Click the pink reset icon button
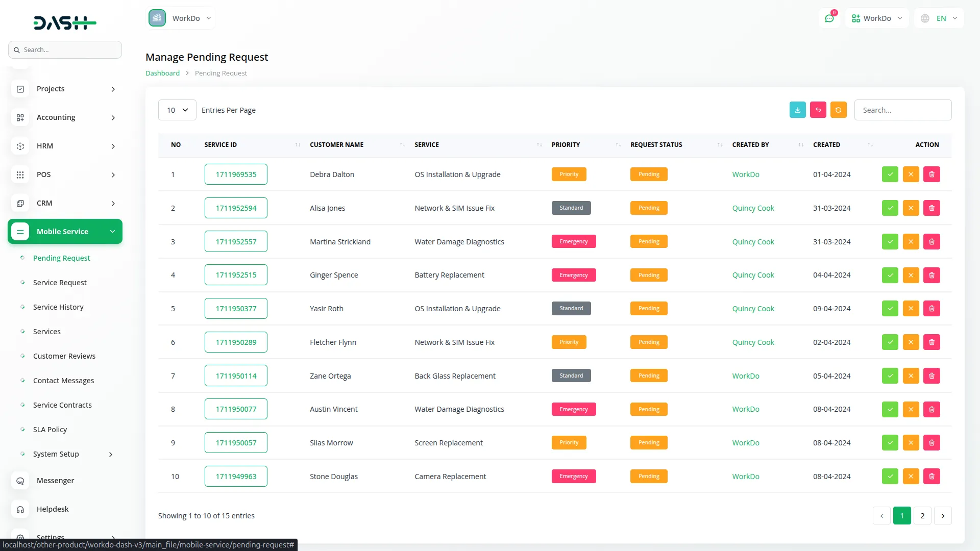 [x=818, y=110]
